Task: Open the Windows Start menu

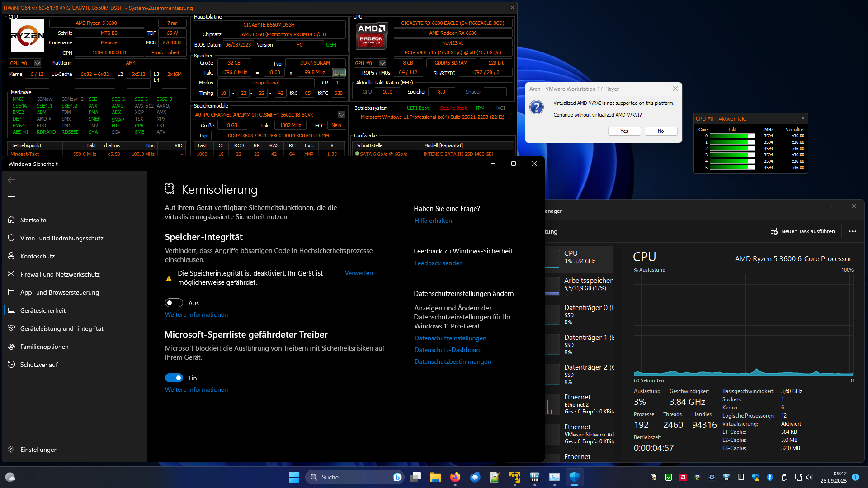Action: pyautogui.click(x=294, y=477)
